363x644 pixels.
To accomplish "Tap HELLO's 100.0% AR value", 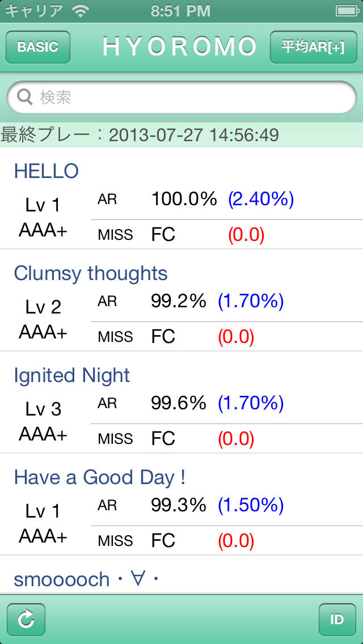I will click(x=184, y=199).
